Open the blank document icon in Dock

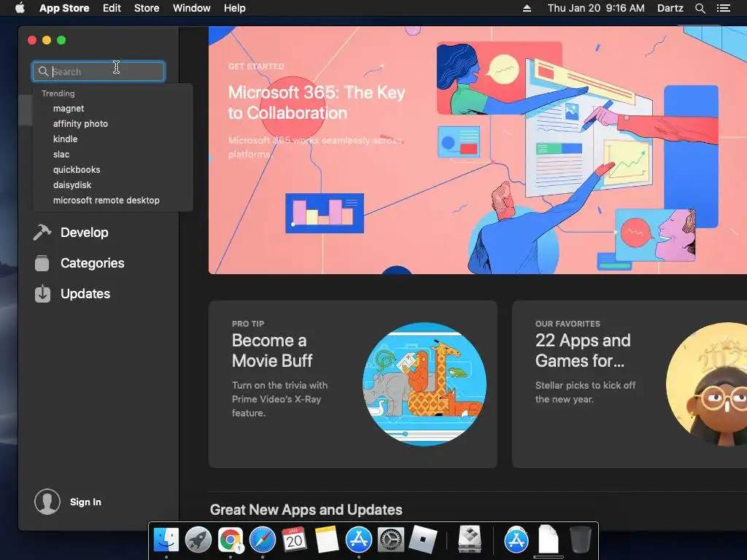point(549,540)
